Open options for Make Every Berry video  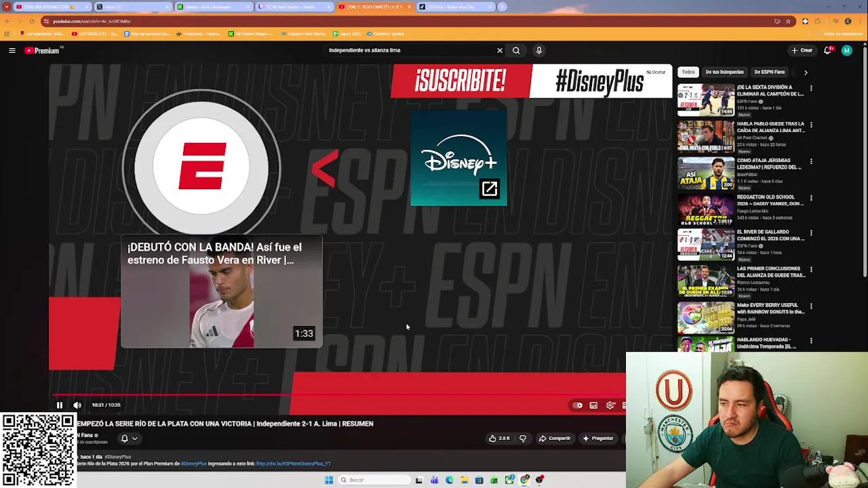[x=811, y=306]
